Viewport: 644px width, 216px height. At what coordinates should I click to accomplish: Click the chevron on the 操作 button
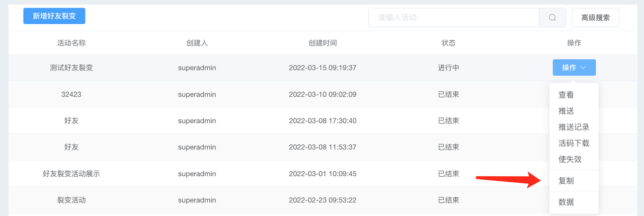click(x=583, y=68)
